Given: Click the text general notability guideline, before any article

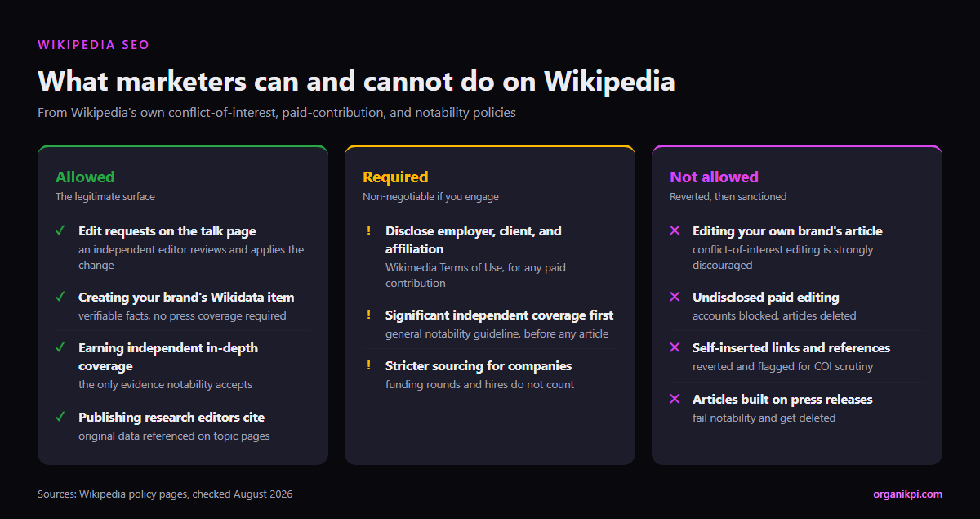Looking at the screenshot, I should coord(497,333).
